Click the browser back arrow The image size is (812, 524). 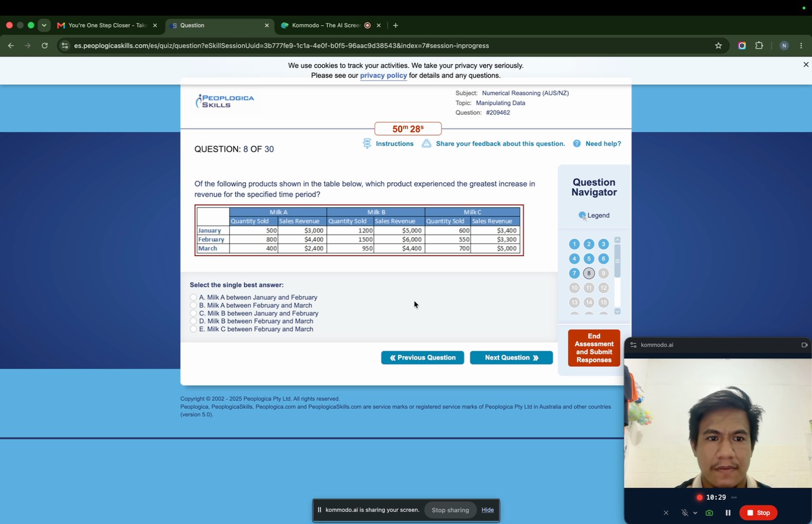click(11, 46)
